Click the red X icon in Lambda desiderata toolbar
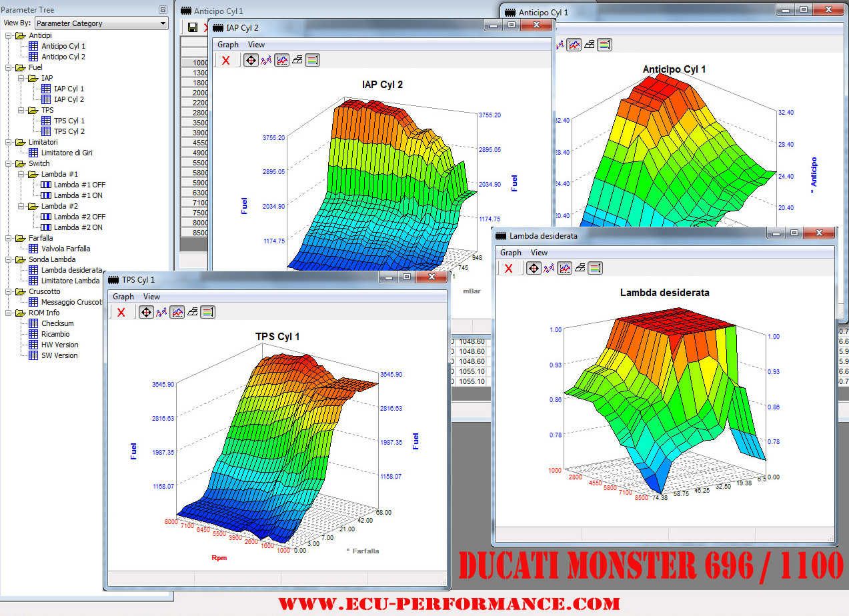Viewport: 849px width, 616px height. [509, 268]
